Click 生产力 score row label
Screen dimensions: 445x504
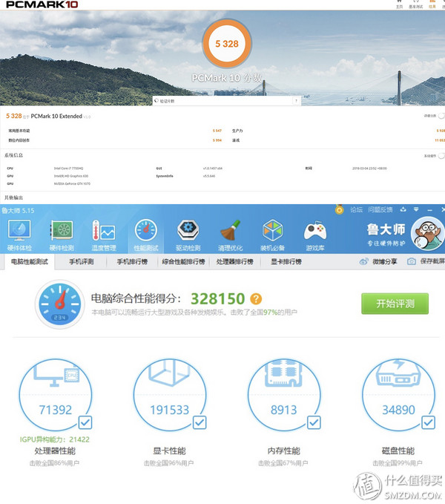pyautogui.click(x=237, y=131)
